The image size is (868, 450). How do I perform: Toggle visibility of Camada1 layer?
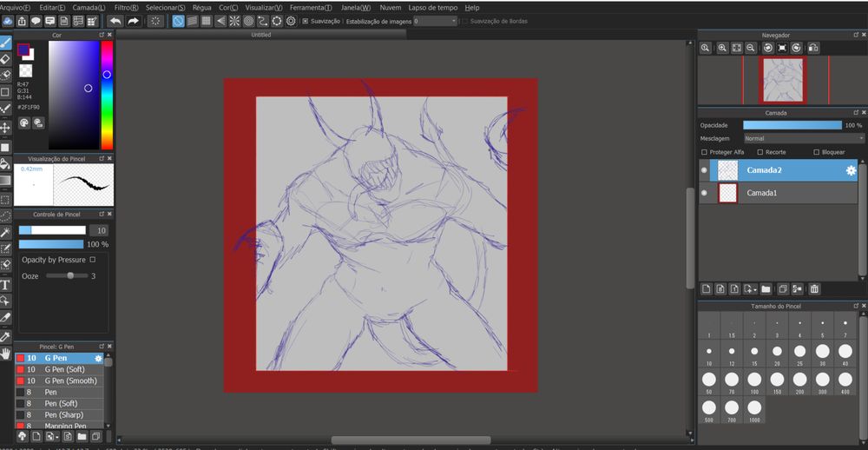click(704, 193)
